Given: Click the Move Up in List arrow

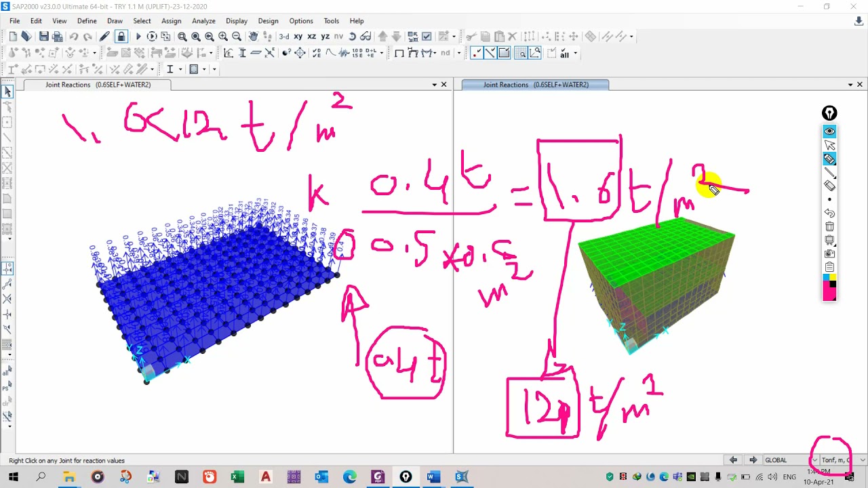Looking at the screenshot, I should pos(382,36).
